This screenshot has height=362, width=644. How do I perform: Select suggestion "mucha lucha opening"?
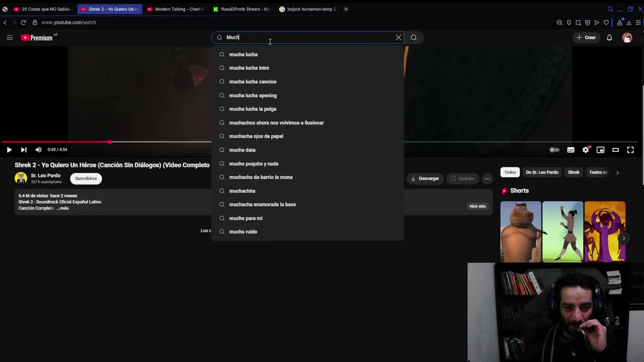tap(307, 96)
